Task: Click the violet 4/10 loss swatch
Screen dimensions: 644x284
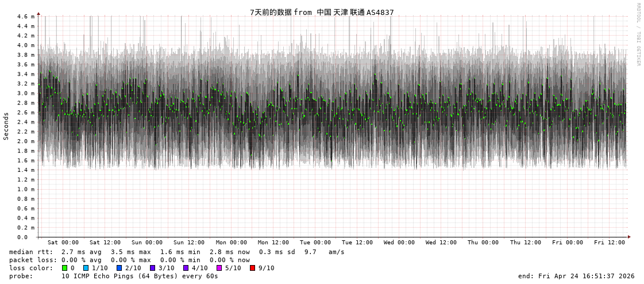Action: (186, 268)
